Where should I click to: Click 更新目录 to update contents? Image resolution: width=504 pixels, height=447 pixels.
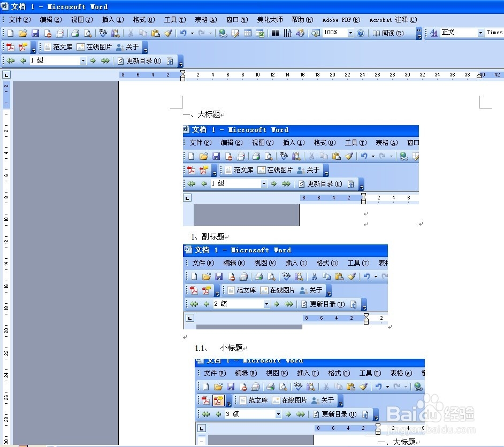coord(140,61)
